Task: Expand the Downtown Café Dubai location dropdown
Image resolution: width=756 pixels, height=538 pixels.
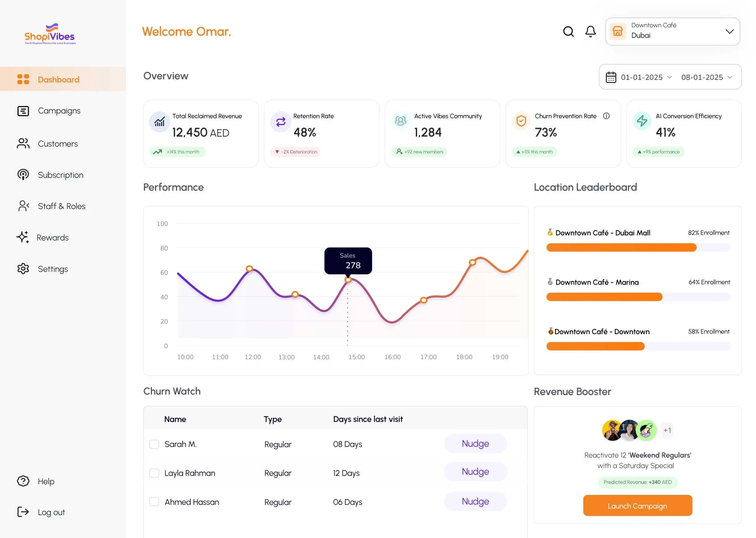Action: tap(672, 32)
